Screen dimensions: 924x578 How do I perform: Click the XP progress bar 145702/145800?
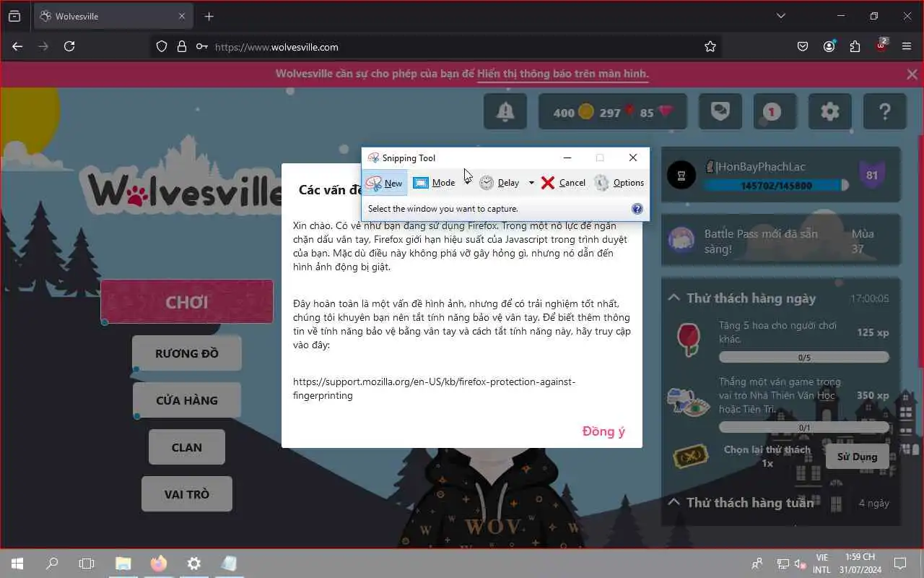[776, 186]
